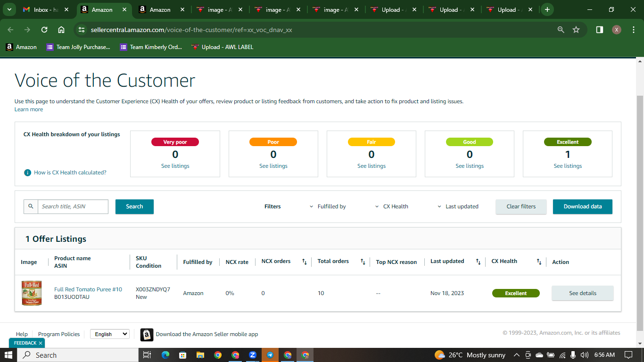Click the SKU X003ZNDYQ7

tap(153, 289)
